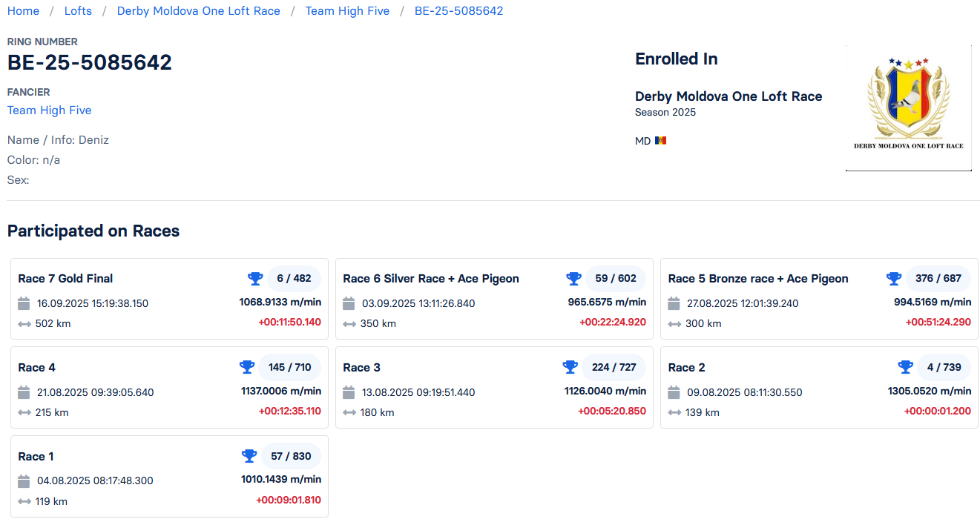
Task: Click the Moldova flag icon next to MD
Action: (660, 141)
